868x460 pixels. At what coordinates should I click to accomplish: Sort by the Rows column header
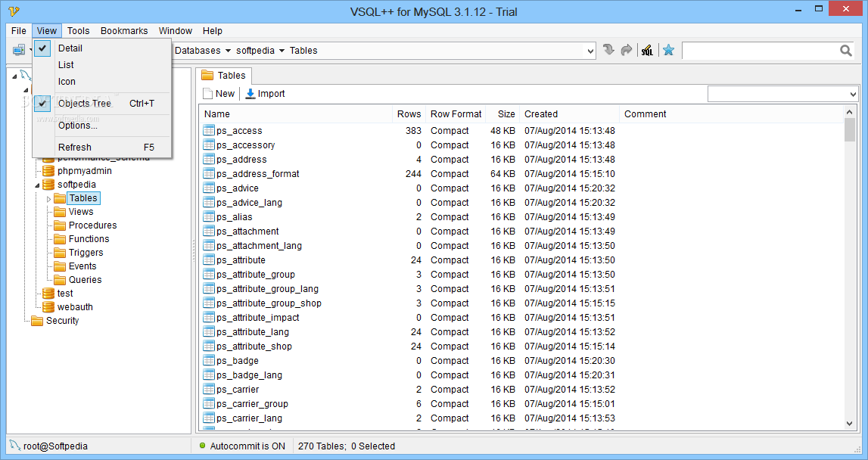click(409, 114)
